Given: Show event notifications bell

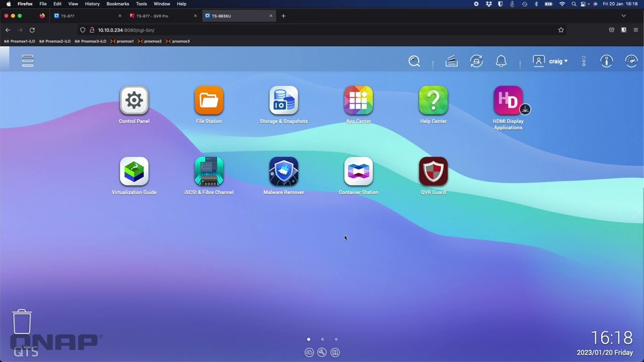Looking at the screenshot, I should pos(501,61).
